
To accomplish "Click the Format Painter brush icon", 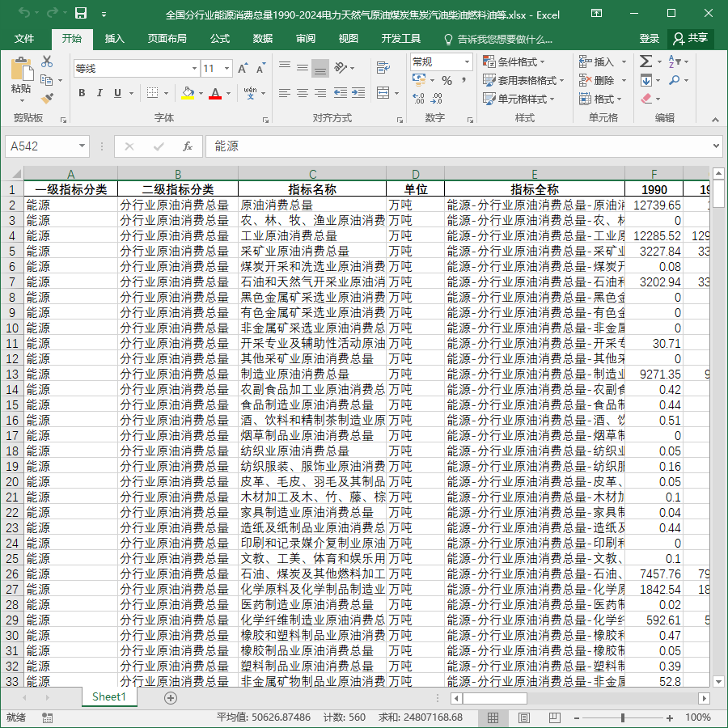I will point(47,99).
